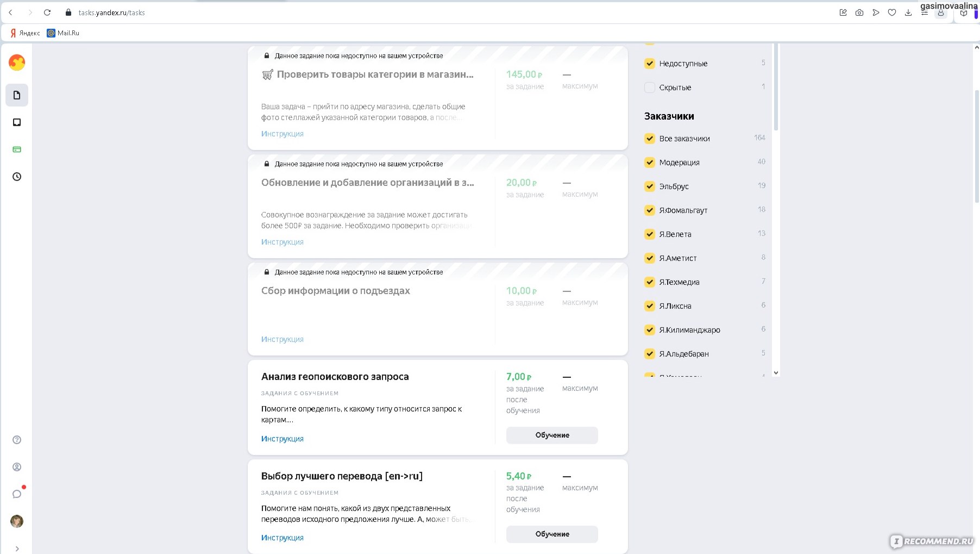Toggle the Я.Альдебаран checkbox
This screenshot has height=554, width=980.
coord(650,354)
